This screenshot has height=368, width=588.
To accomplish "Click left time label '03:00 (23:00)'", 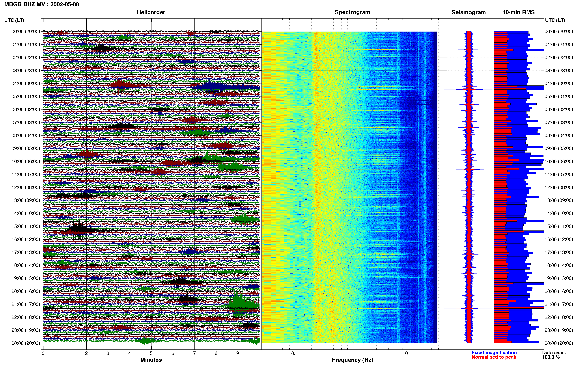I will click(x=26, y=71).
